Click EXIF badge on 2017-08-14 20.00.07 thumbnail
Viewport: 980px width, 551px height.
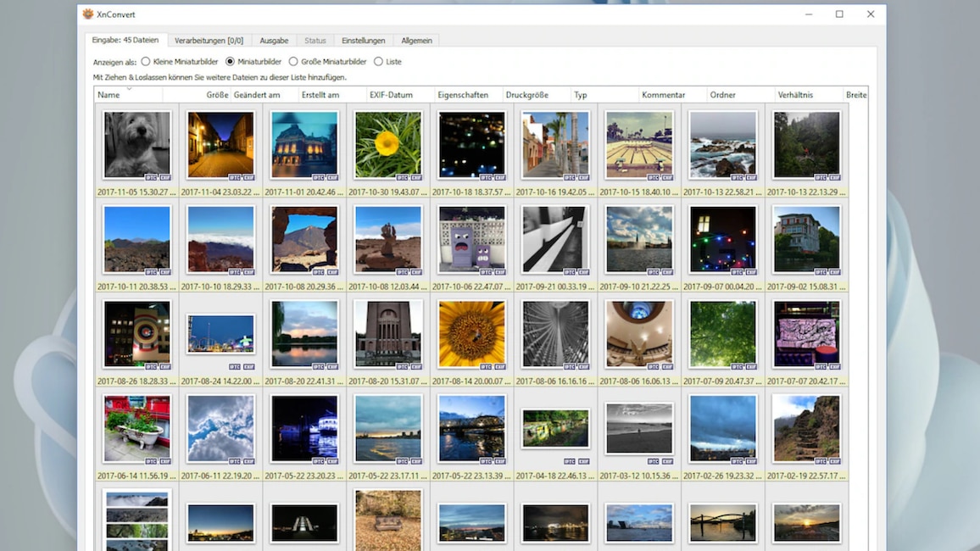tap(500, 367)
